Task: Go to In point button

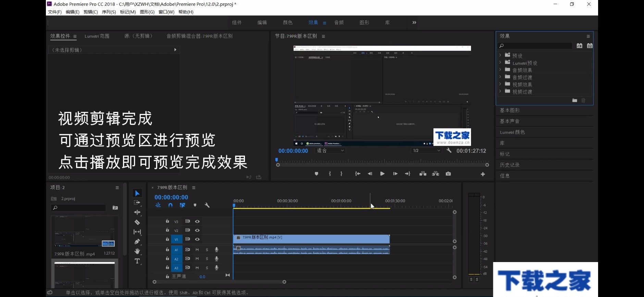Action: pos(358,174)
